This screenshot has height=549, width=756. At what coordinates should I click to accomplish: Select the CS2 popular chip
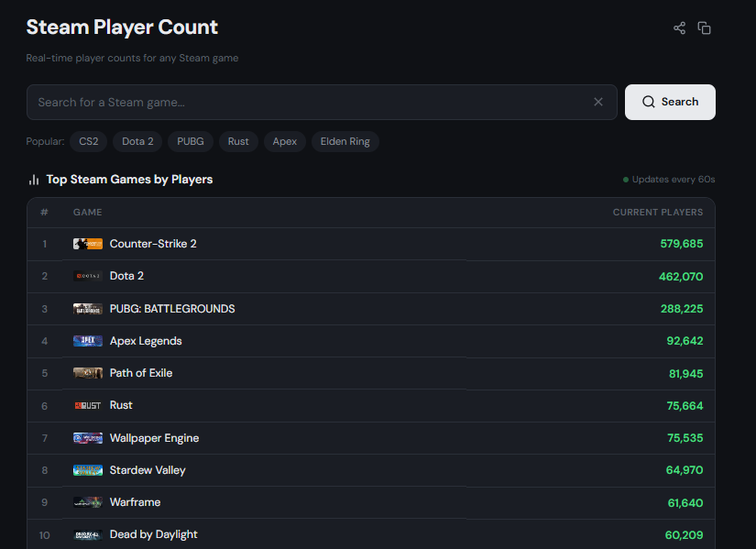[89, 141]
